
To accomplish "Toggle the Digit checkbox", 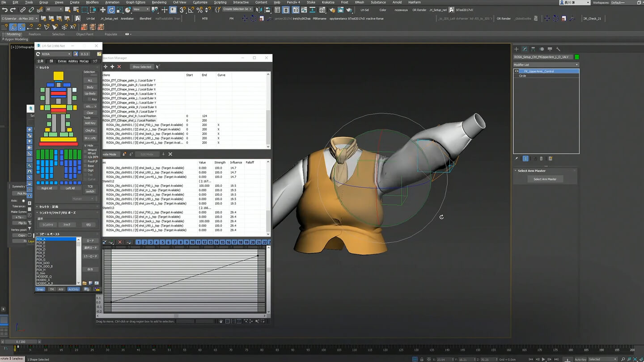I will 85,170.
